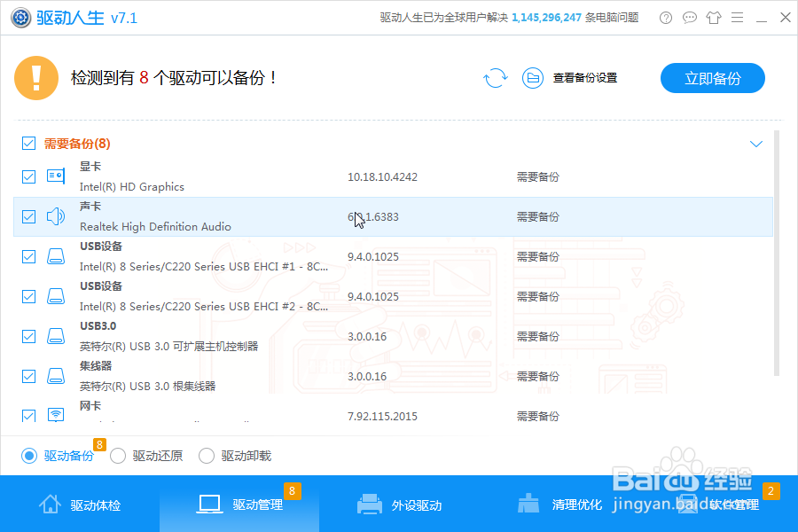The height and width of the screenshot is (532, 798).
Task: Open the hamburger main menu icon
Action: tap(738, 18)
